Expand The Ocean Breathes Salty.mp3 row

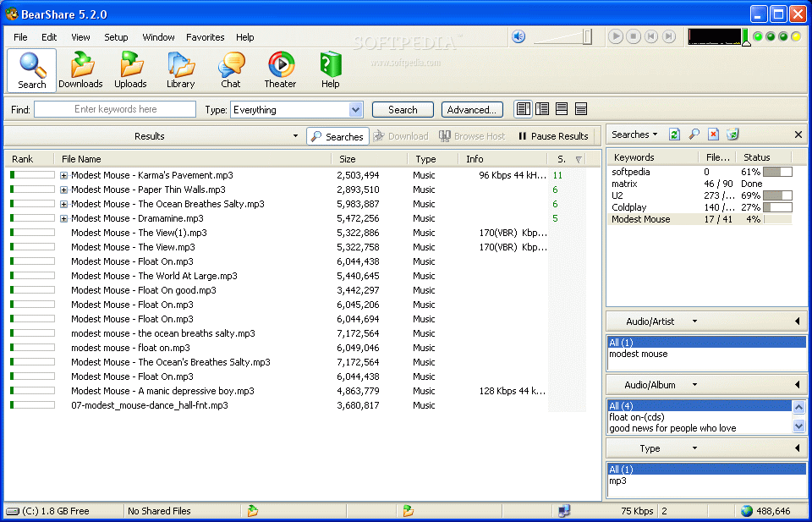63,204
